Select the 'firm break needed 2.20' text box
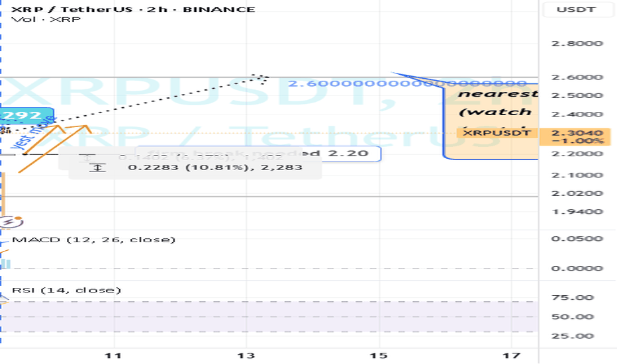 tap(258, 154)
